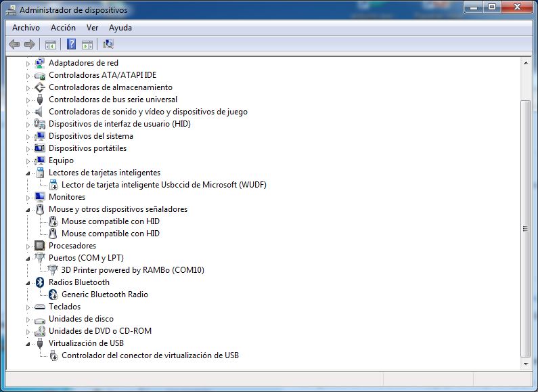The image size is (538, 392).
Task: Click the Teclados keyboard icon
Action: [x=40, y=307]
